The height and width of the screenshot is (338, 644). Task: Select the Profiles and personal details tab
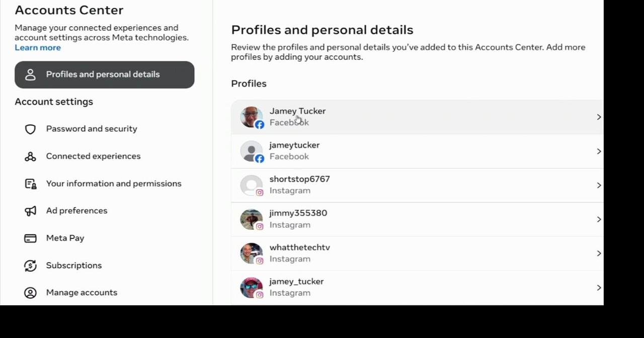pos(105,75)
